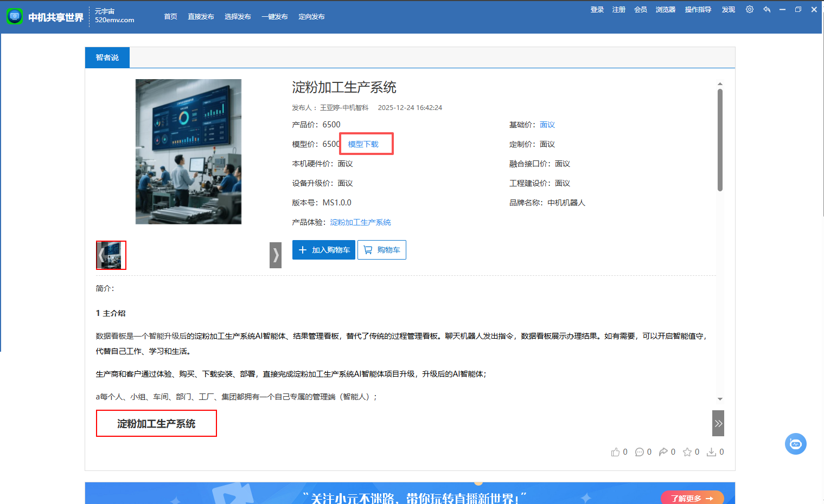Screen dimensions: 824x504
Task: Open comments via speech bubble icon
Action: [x=640, y=452]
